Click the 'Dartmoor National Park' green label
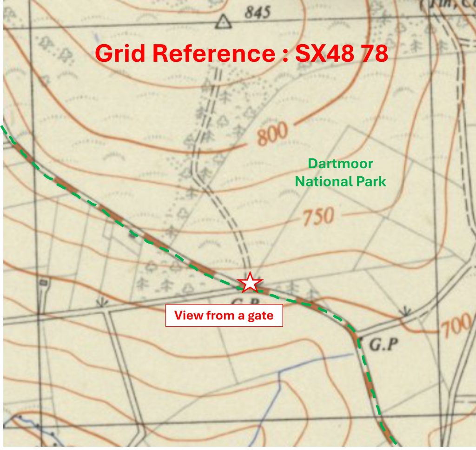The width and height of the screenshot is (476, 450). [x=340, y=172]
